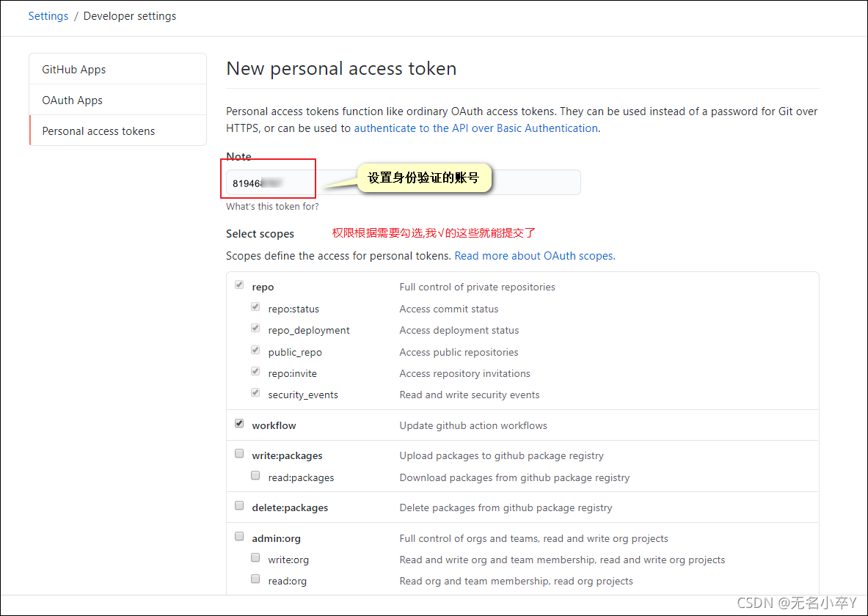Enable the admin:org scope
Image resolution: width=868 pixels, height=616 pixels.
point(238,535)
